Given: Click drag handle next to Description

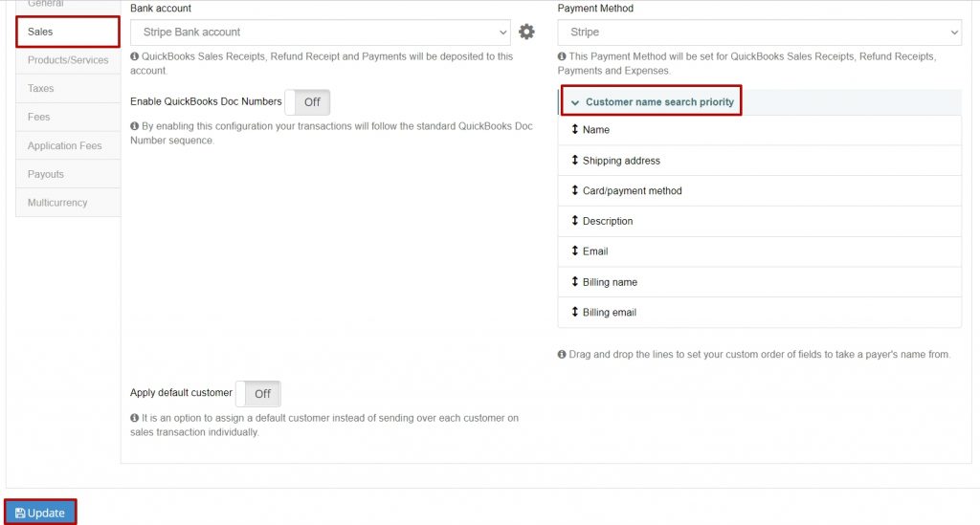Looking at the screenshot, I should coord(574,220).
